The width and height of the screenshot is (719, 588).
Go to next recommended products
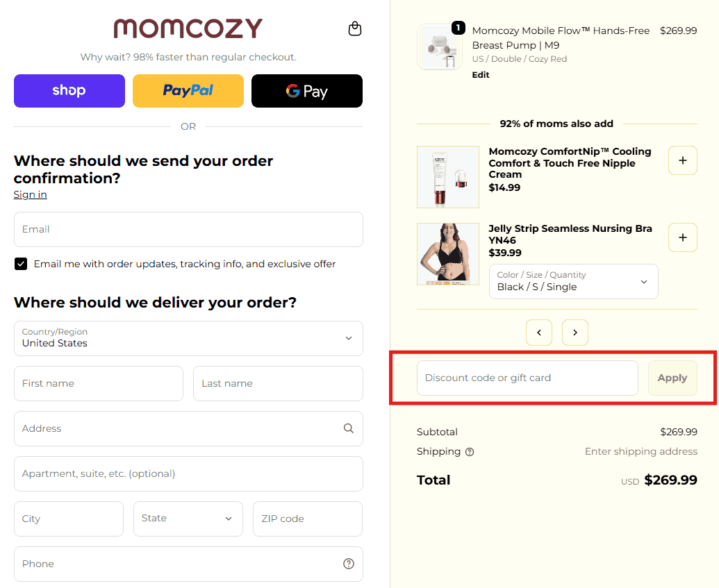tap(575, 333)
